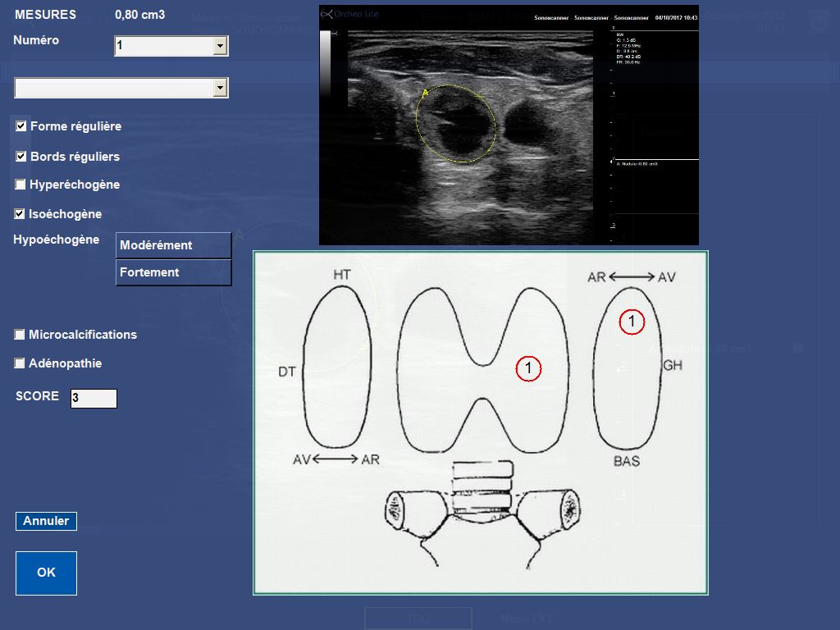Open the Numéro dropdown arrow
840x630 pixels.
pos(220,46)
